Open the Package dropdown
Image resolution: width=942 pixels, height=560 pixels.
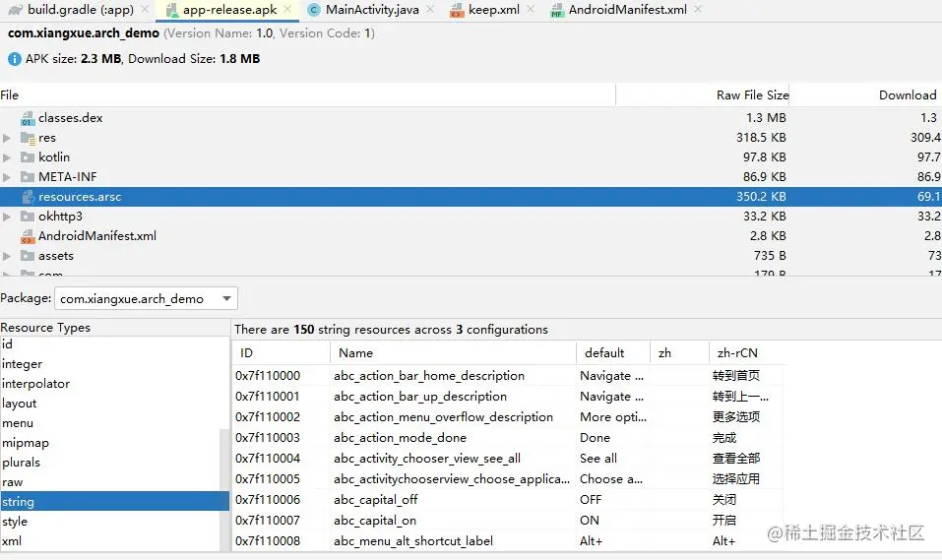(x=146, y=298)
